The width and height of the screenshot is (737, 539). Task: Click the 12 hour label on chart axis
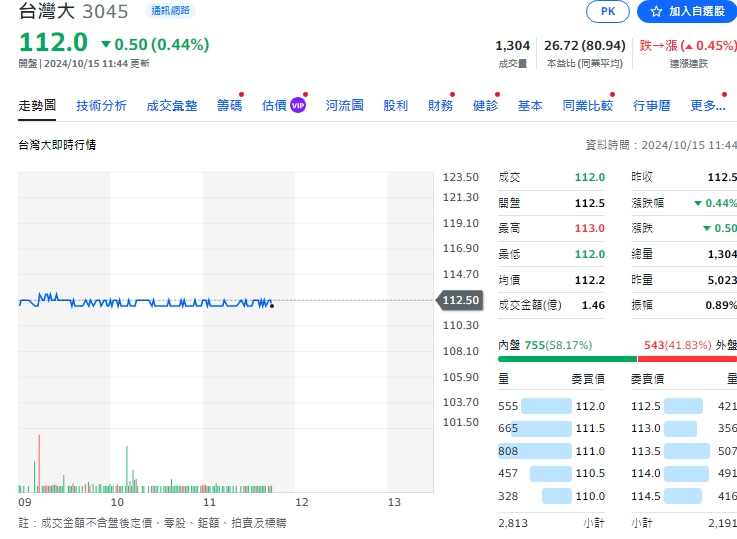point(302,502)
